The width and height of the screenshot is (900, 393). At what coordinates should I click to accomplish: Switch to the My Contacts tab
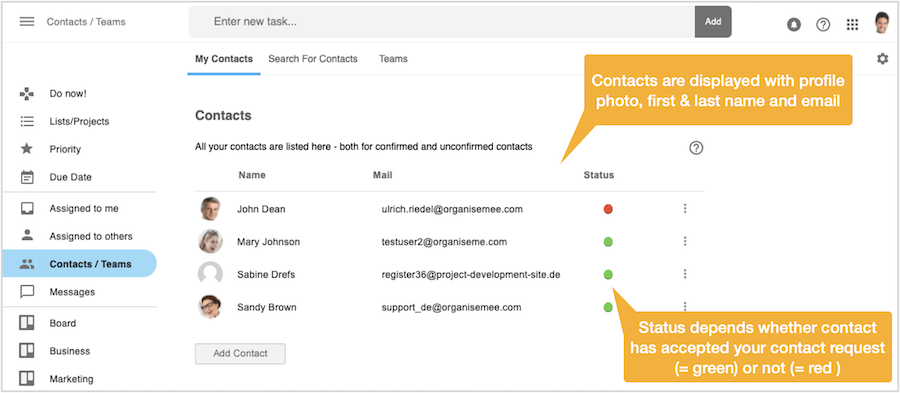(x=224, y=59)
